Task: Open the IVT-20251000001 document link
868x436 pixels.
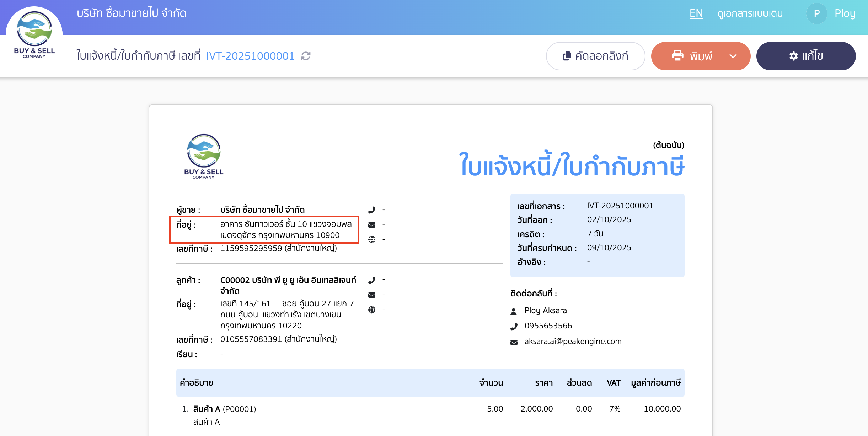Action: [250, 56]
